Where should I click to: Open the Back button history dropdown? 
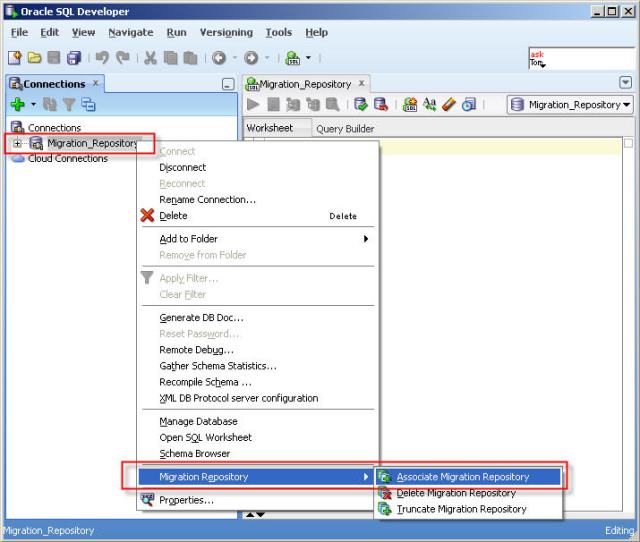pyautogui.click(x=234, y=58)
